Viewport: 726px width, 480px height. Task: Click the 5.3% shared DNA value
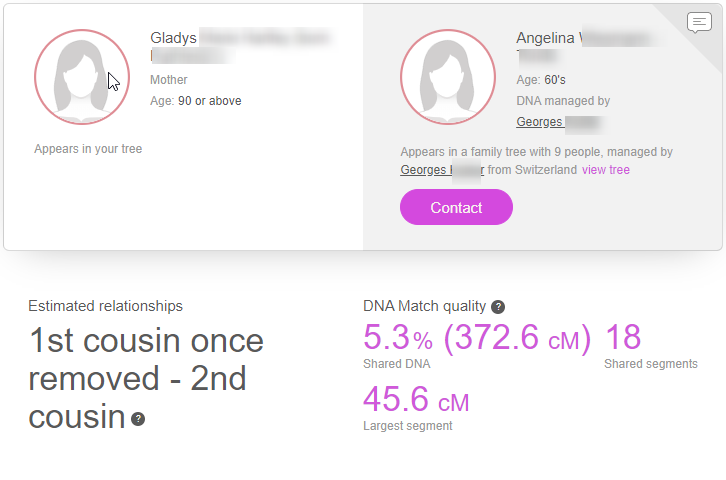(x=398, y=337)
